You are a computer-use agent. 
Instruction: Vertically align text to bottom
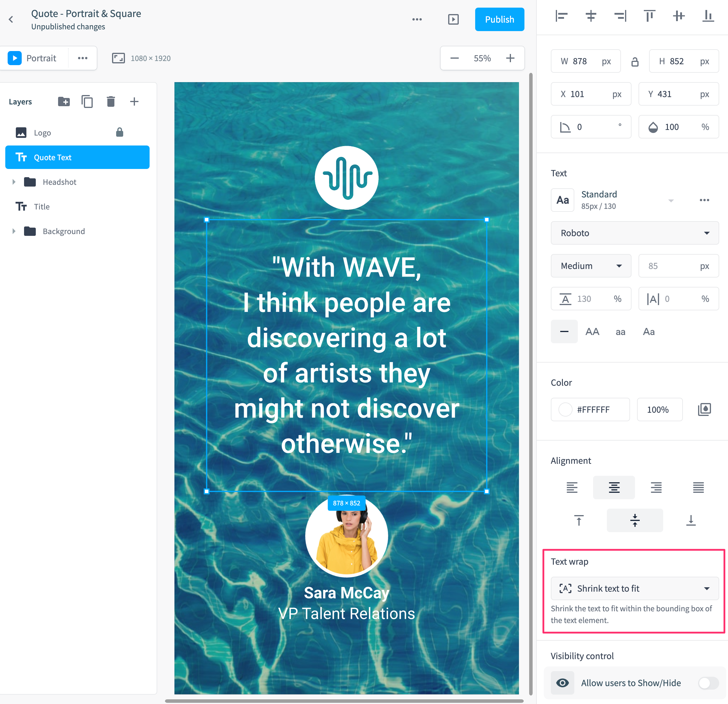[x=690, y=520]
